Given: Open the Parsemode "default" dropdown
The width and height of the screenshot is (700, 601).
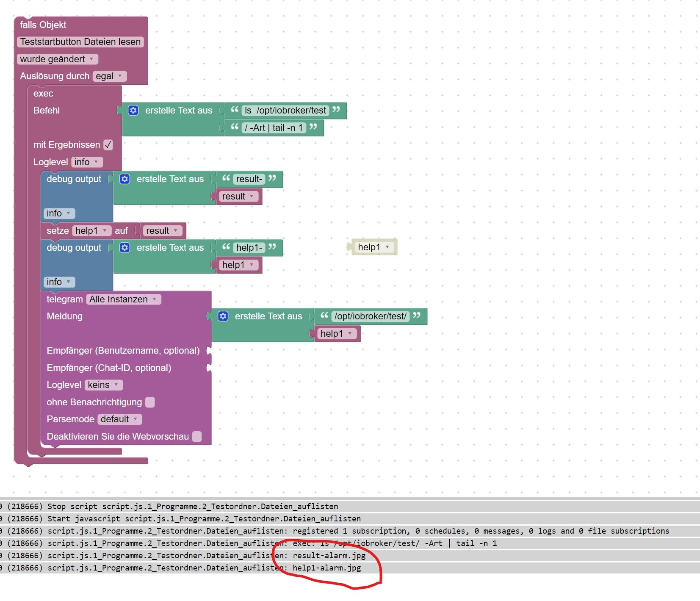Looking at the screenshot, I should pos(120,419).
